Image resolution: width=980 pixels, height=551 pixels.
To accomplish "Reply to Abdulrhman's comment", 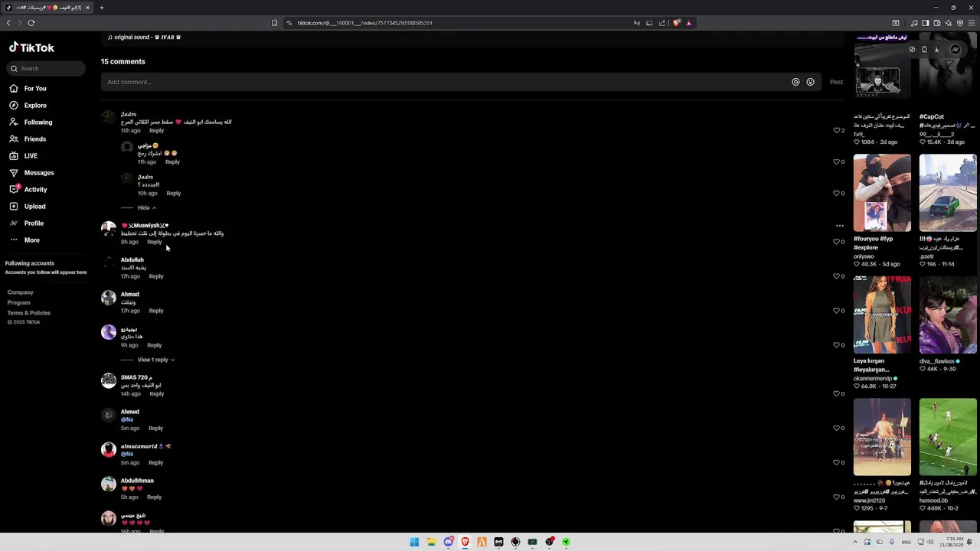I will pyautogui.click(x=155, y=497).
